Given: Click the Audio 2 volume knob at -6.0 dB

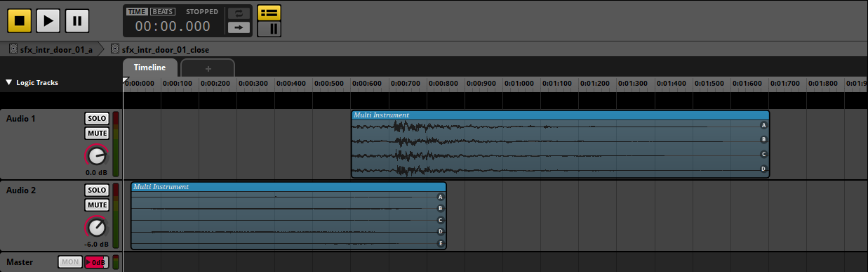Looking at the screenshot, I should (x=97, y=227).
